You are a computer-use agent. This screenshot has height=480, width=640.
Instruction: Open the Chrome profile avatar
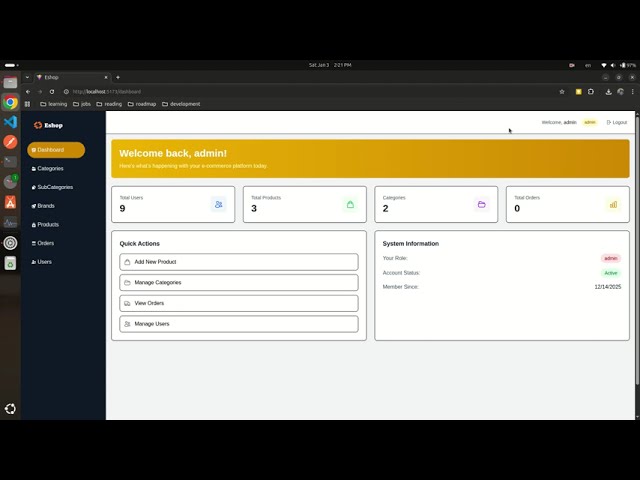tap(620, 92)
